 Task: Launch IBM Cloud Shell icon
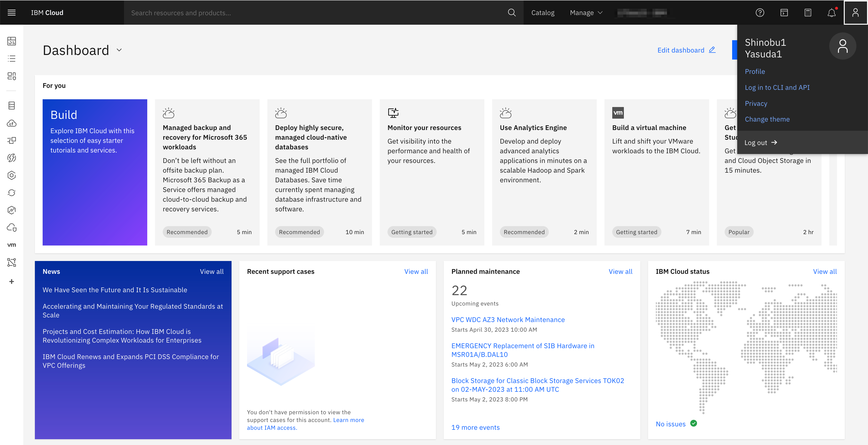[x=784, y=13]
